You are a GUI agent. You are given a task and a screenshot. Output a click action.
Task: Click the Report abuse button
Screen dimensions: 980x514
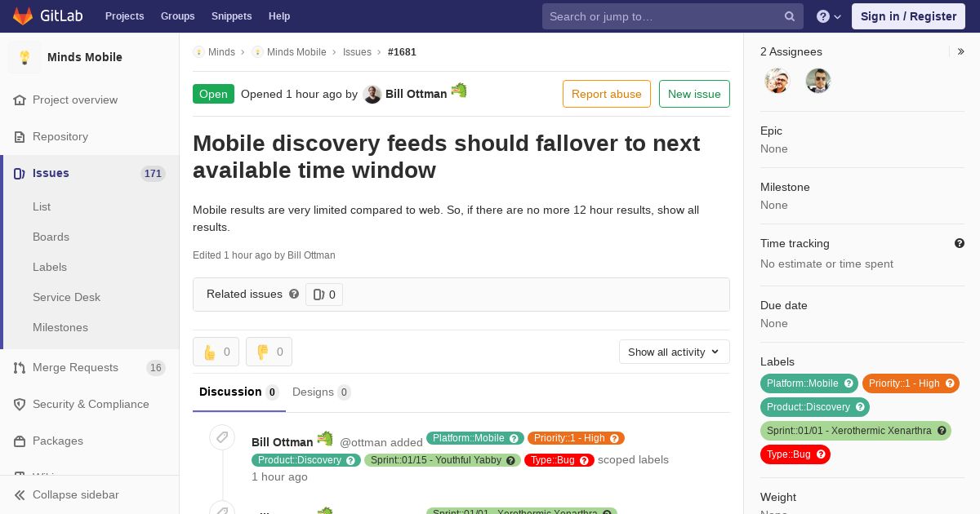pyautogui.click(x=607, y=94)
